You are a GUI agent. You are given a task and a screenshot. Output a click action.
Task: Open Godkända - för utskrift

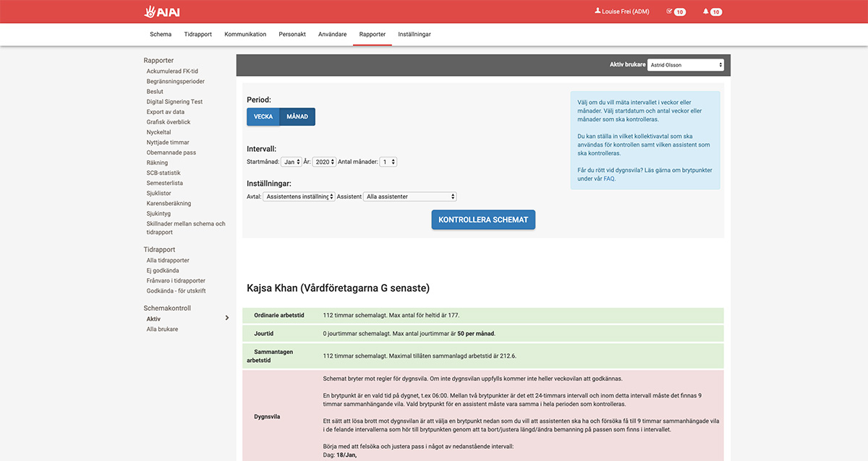click(x=176, y=290)
